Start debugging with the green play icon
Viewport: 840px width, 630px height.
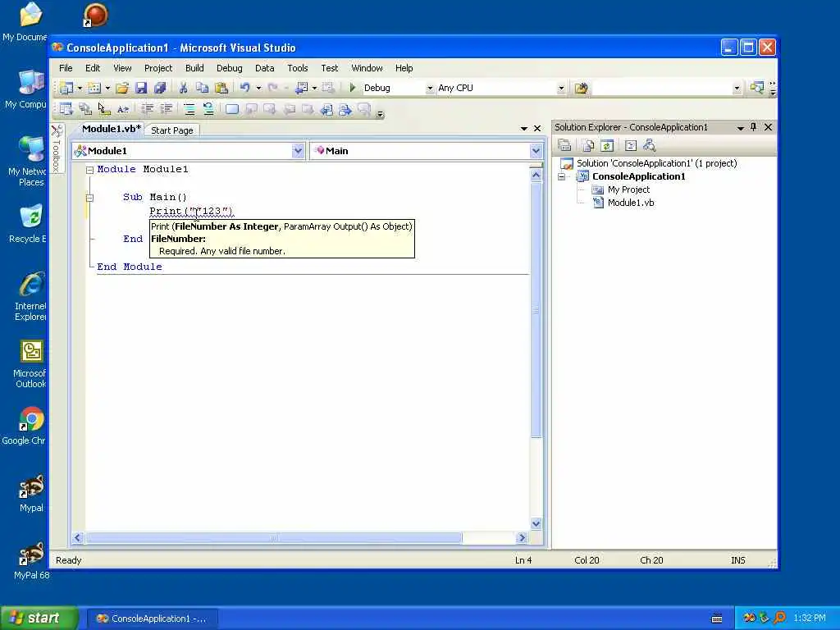[353, 88]
